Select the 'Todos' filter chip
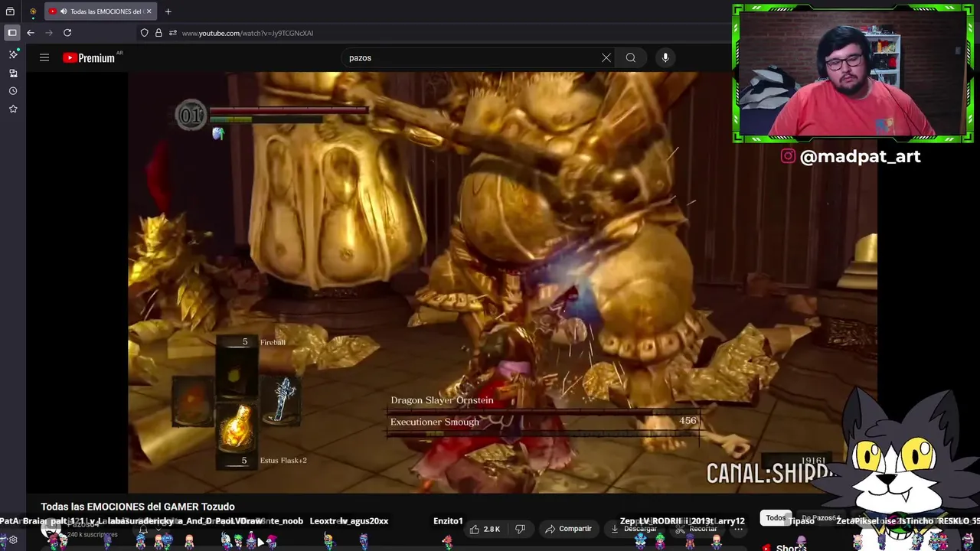Image resolution: width=980 pixels, height=551 pixels. [776, 518]
